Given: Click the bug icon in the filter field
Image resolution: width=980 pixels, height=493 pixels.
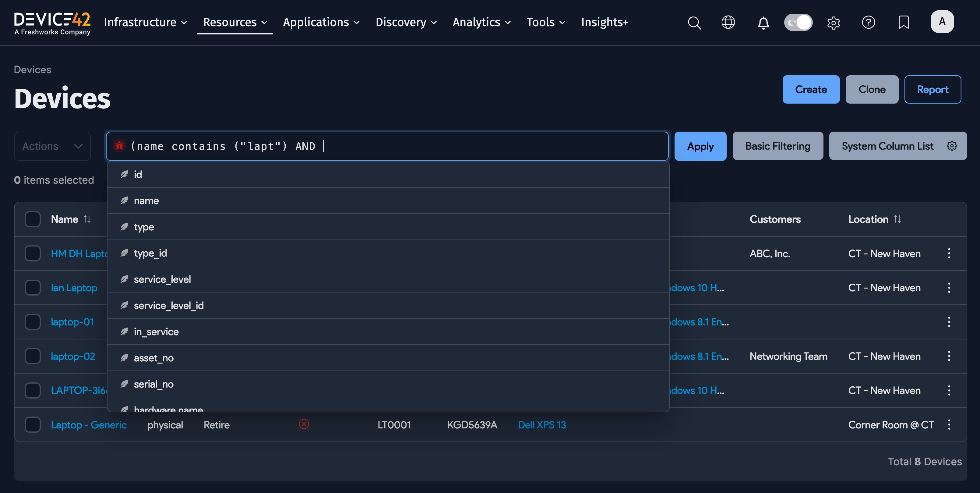Looking at the screenshot, I should 119,145.
